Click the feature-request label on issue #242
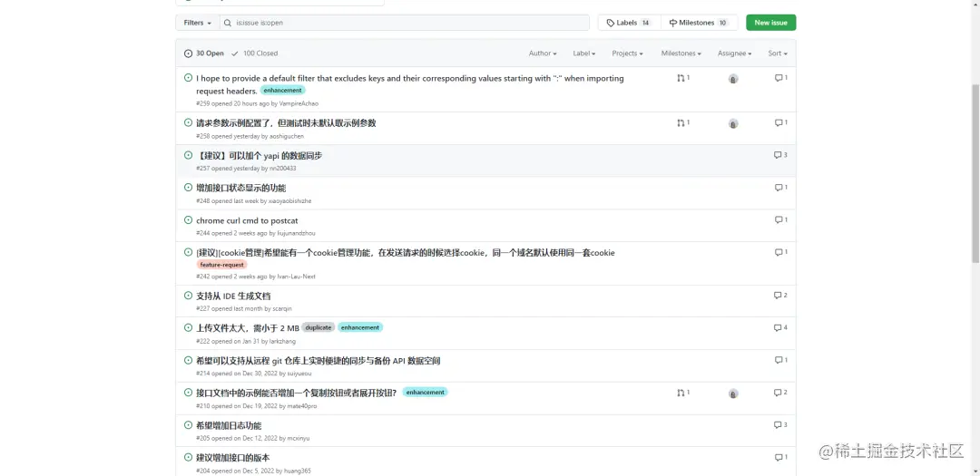 (x=222, y=265)
